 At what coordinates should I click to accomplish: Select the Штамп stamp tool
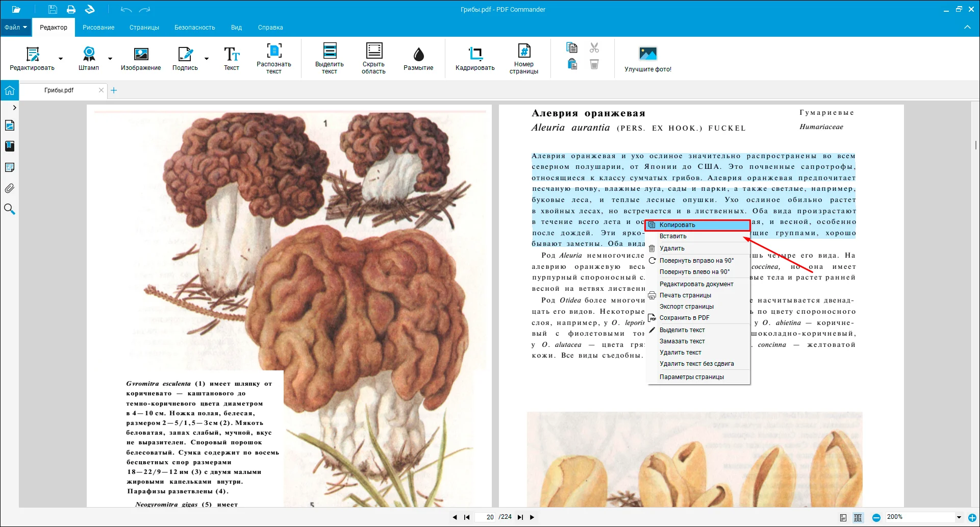tap(89, 59)
